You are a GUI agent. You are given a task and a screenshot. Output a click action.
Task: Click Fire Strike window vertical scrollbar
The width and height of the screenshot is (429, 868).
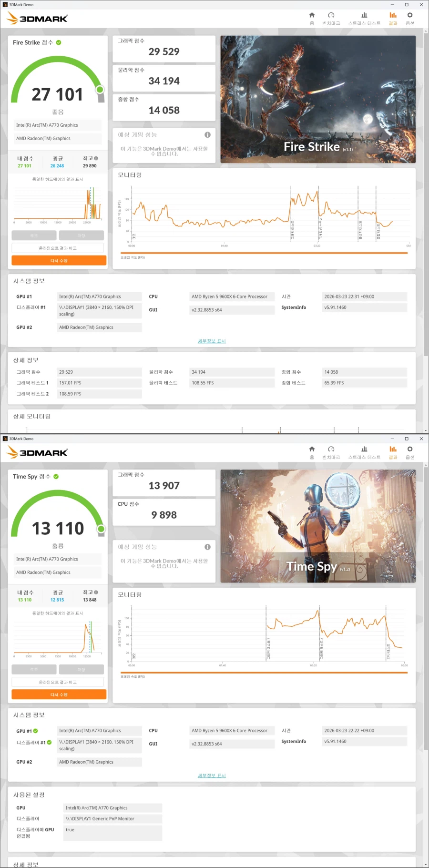(426, 195)
